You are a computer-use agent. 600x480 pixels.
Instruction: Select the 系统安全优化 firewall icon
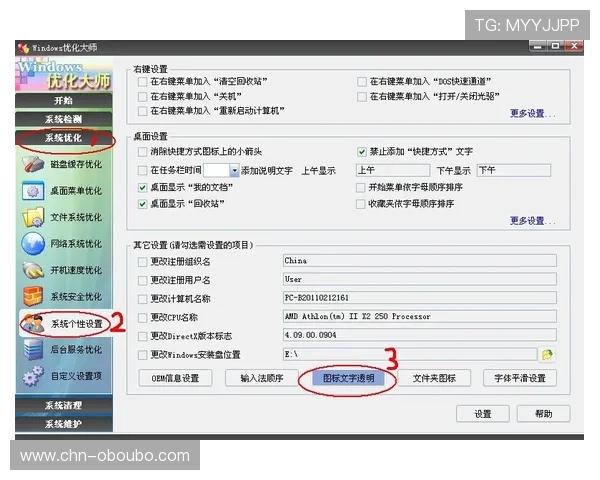click(33, 296)
